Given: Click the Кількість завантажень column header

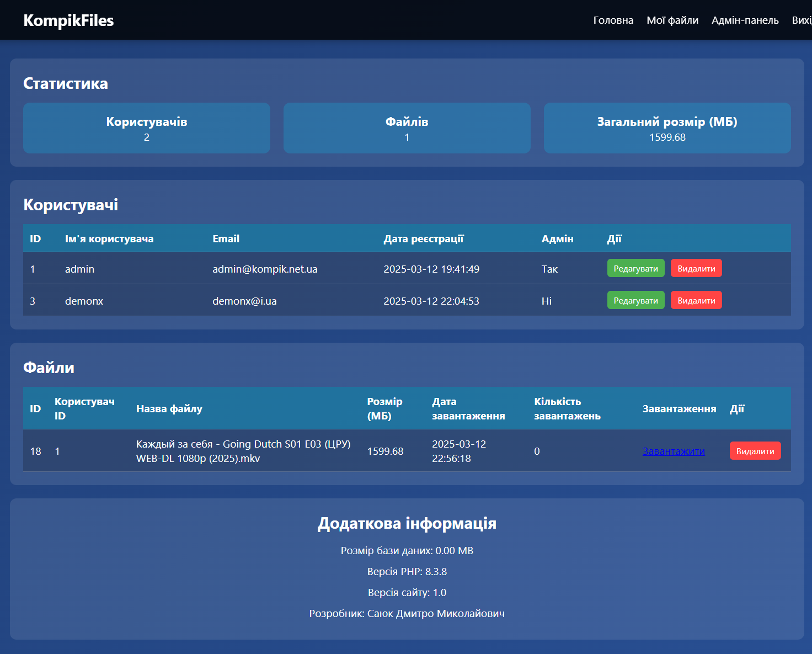Looking at the screenshot, I should (567, 409).
